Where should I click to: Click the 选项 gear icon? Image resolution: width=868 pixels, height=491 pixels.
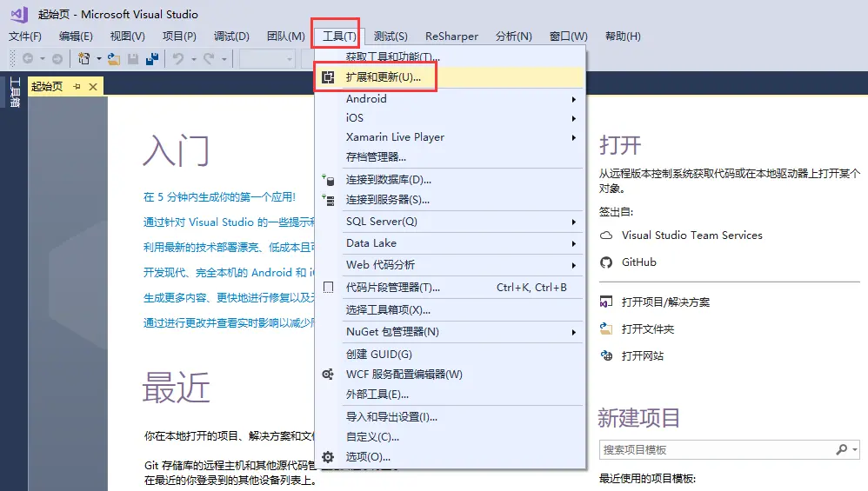pos(328,457)
